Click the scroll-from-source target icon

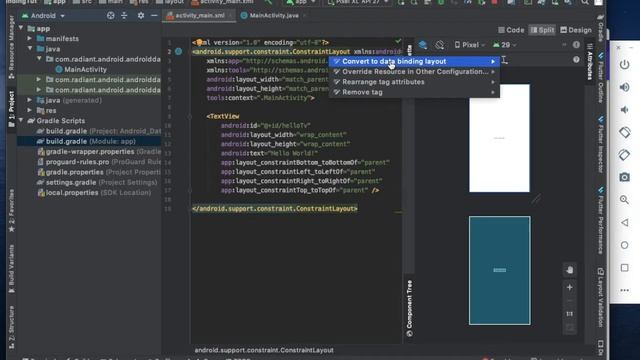111,16
